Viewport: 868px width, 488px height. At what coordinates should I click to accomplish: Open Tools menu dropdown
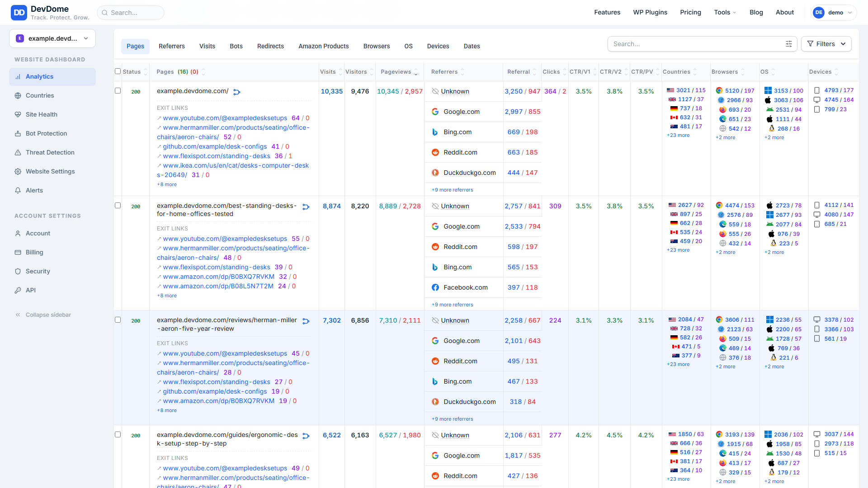[x=725, y=12]
